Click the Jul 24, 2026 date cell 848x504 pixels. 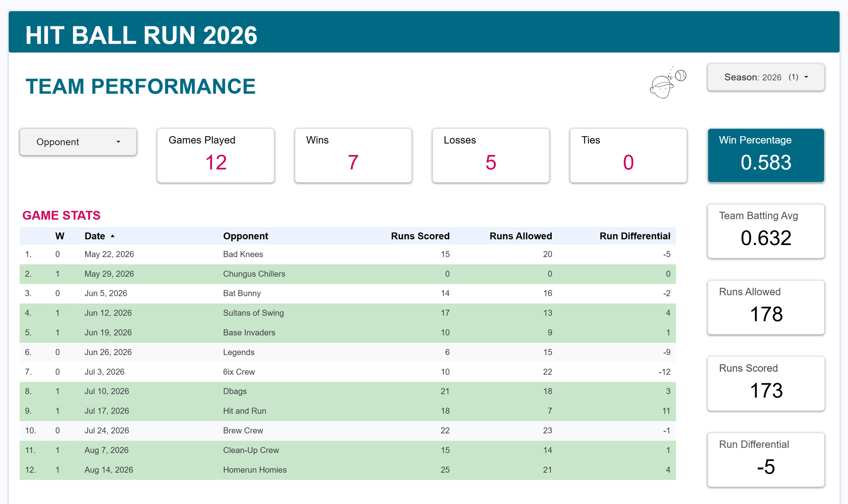(x=107, y=431)
